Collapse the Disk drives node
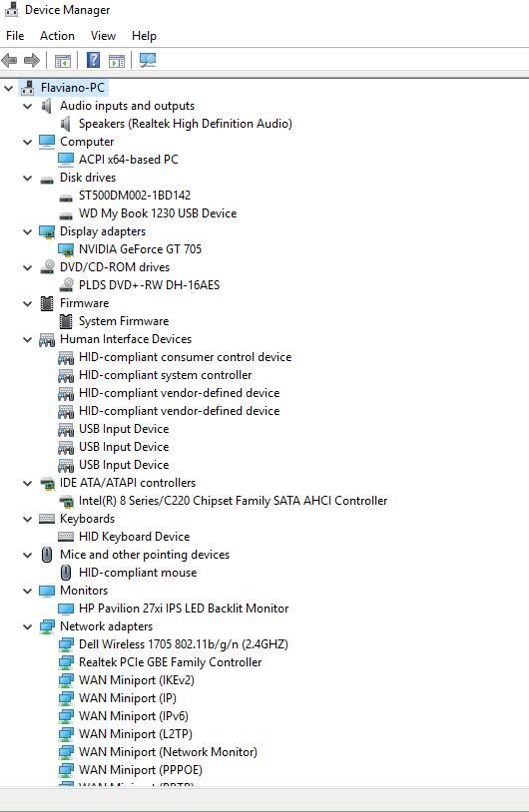The width and height of the screenshot is (529, 812). [28, 179]
